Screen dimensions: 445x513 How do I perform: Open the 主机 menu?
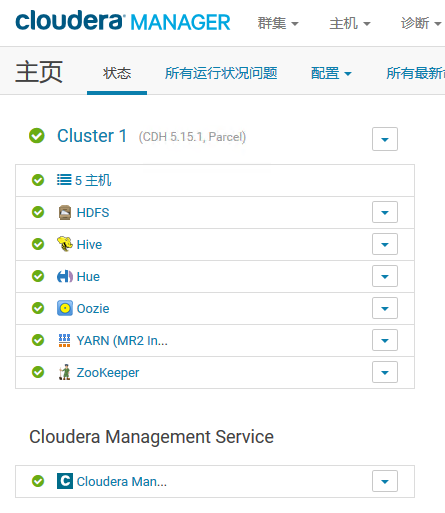click(350, 23)
